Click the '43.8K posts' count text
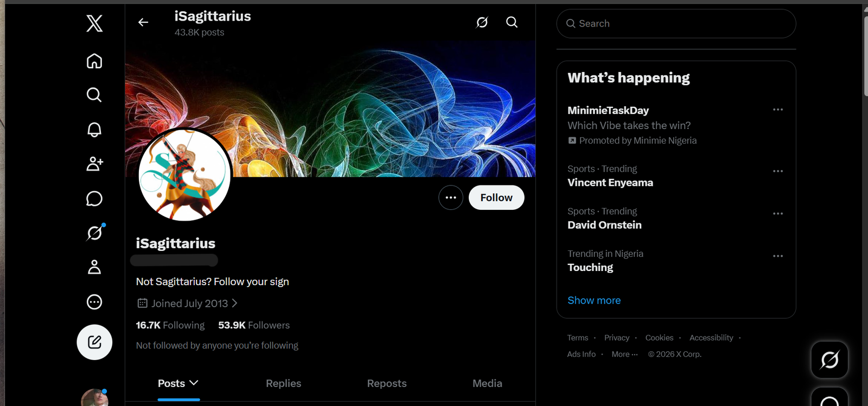 [x=199, y=33]
